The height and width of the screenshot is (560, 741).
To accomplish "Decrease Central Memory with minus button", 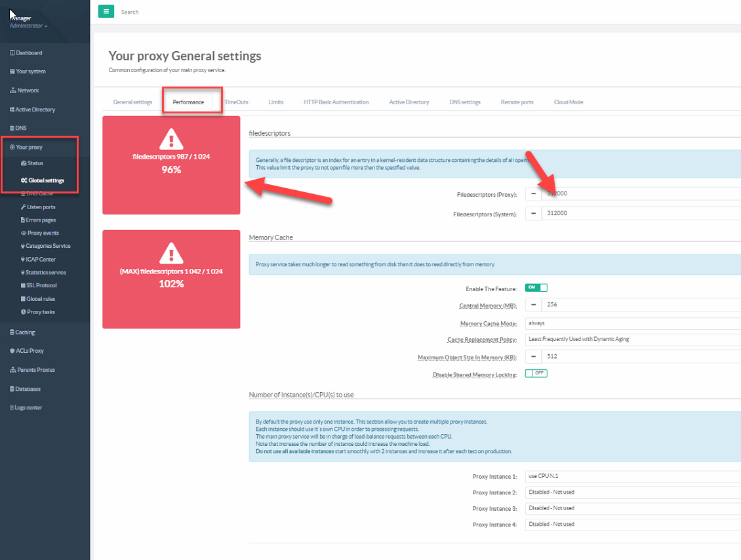I will (x=533, y=305).
